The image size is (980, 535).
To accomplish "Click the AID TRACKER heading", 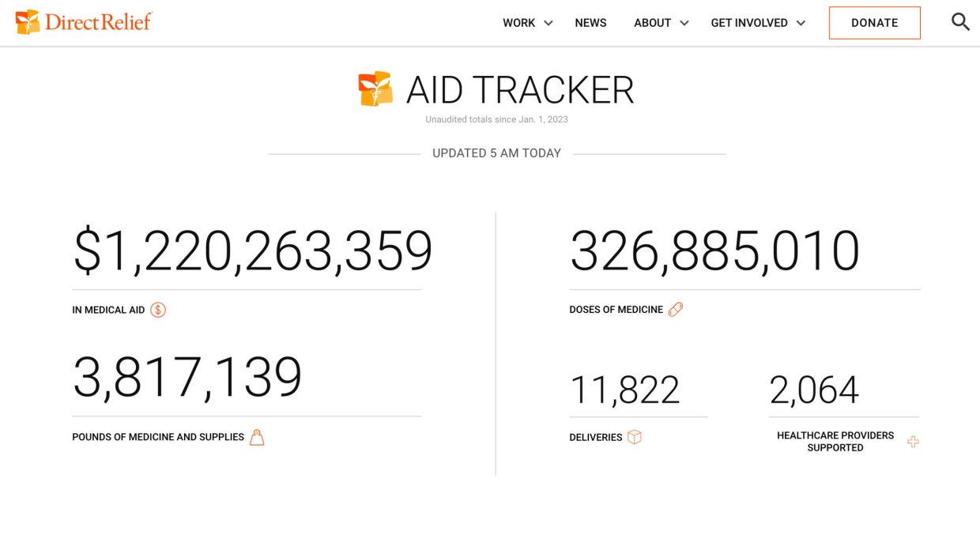I will 520,90.
